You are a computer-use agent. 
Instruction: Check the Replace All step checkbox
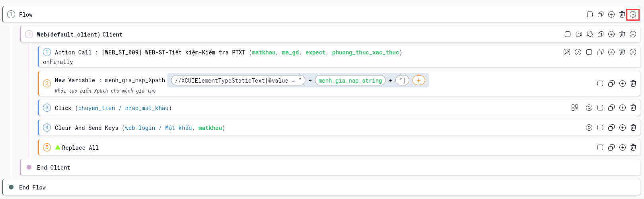click(600, 147)
